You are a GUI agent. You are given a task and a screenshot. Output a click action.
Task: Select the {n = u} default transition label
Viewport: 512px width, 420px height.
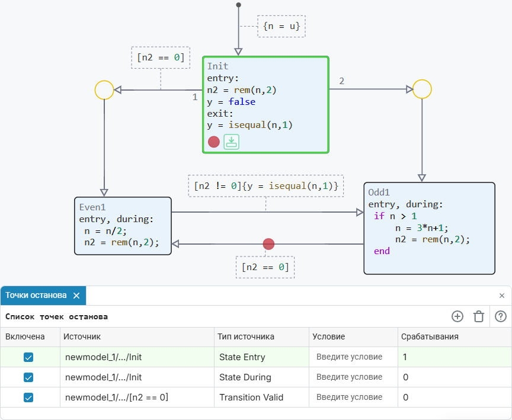pos(281,26)
